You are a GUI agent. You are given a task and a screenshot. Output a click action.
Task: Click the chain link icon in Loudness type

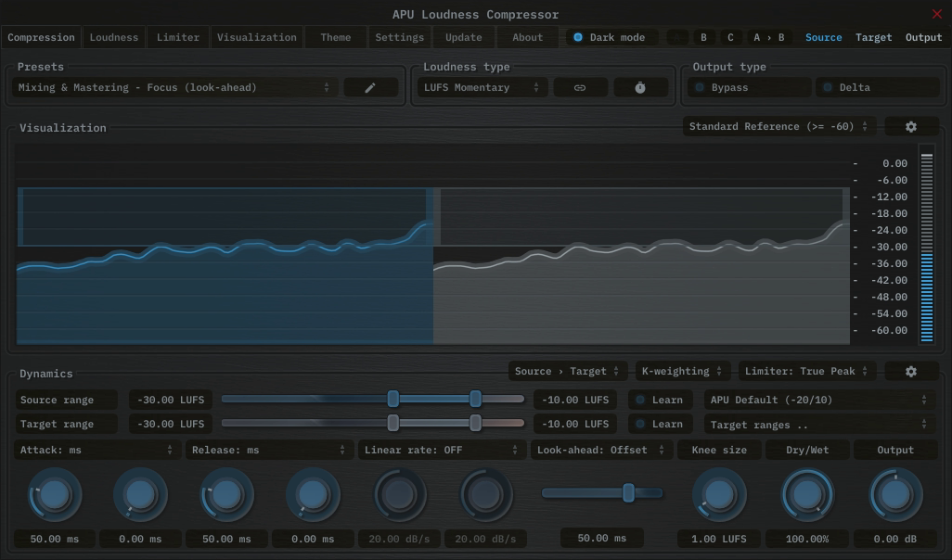pyautogui.click(x=580, y=87)
